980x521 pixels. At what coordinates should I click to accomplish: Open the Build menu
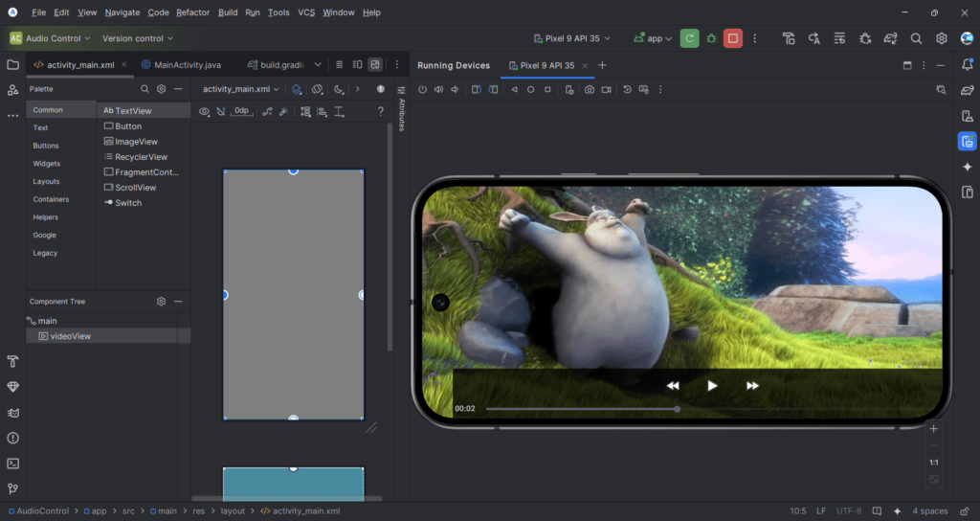[x=228, y=12]
